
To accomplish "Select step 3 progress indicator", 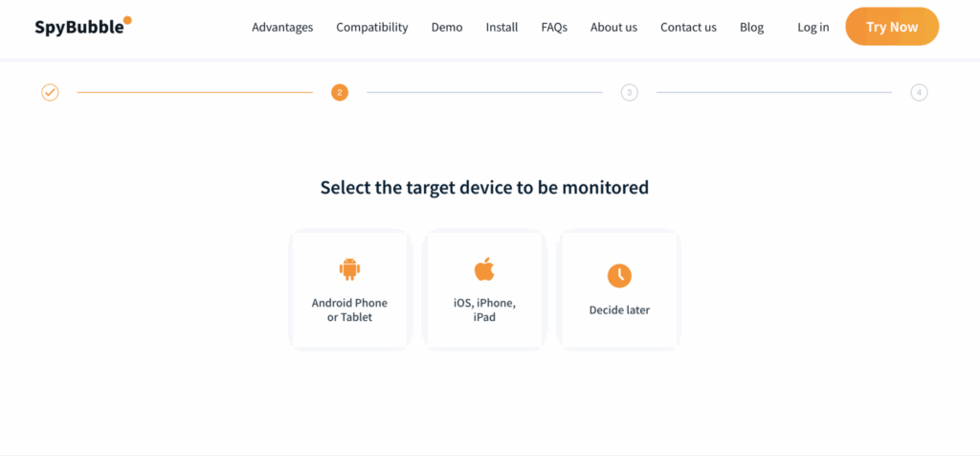I will point(630,93).
